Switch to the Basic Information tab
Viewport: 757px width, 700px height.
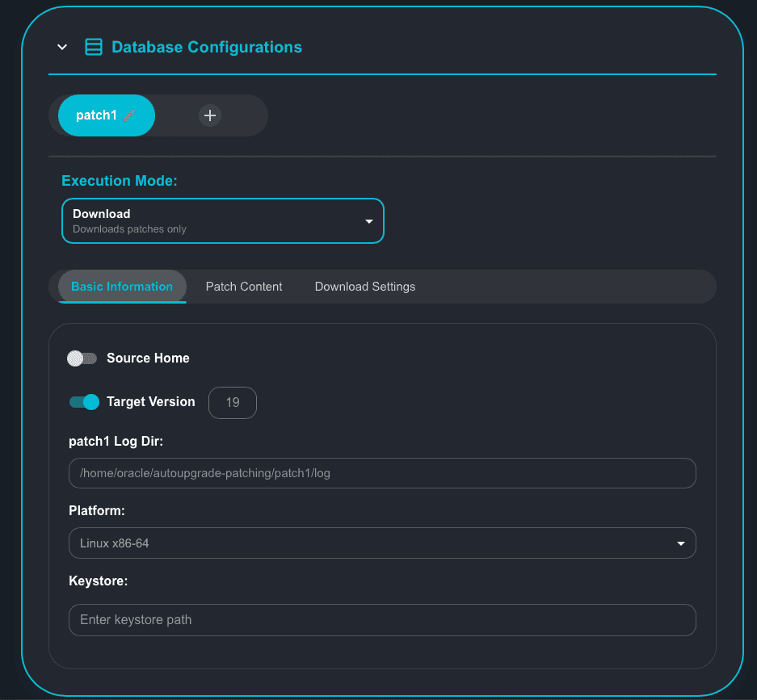[x=122, y=287]
